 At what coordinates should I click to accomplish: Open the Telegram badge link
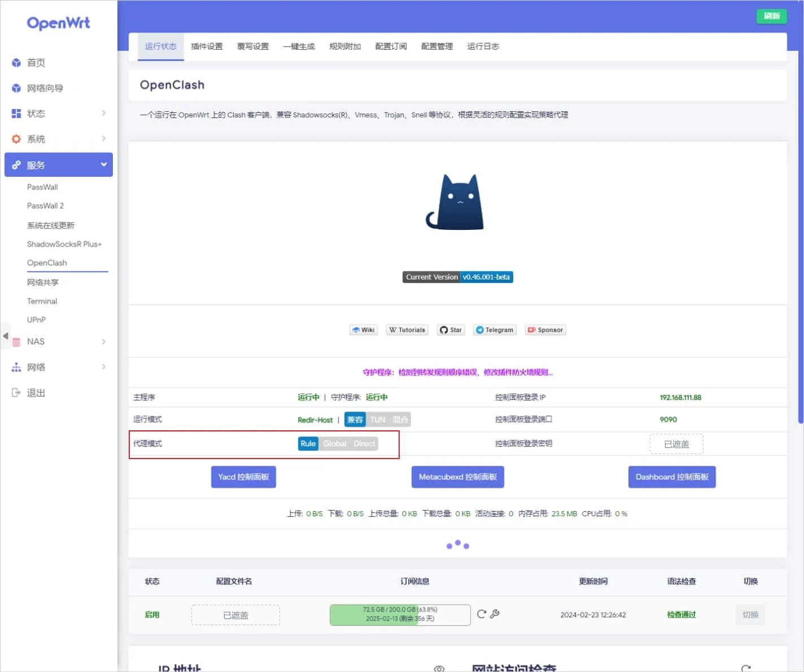pos(495,330)
